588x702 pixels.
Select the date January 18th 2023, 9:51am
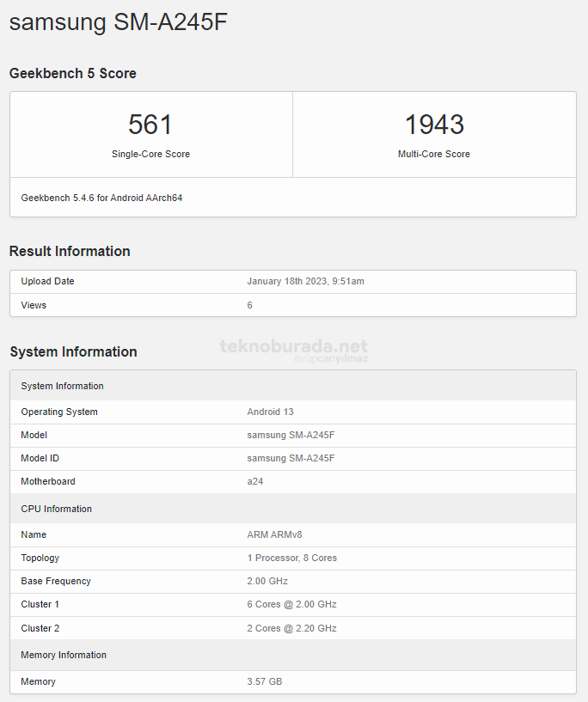click(305, 281)
